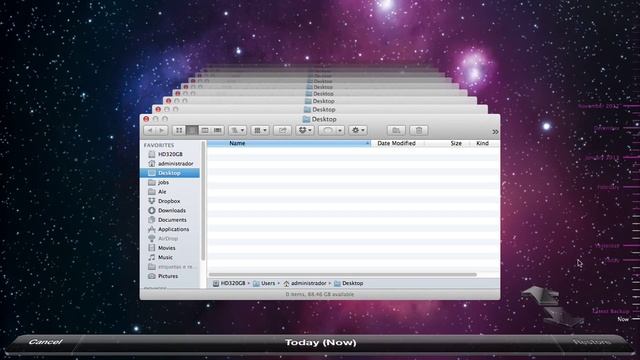Jump to February on the timeline
This screenshot has width=640, height=360.
point(608,187)
